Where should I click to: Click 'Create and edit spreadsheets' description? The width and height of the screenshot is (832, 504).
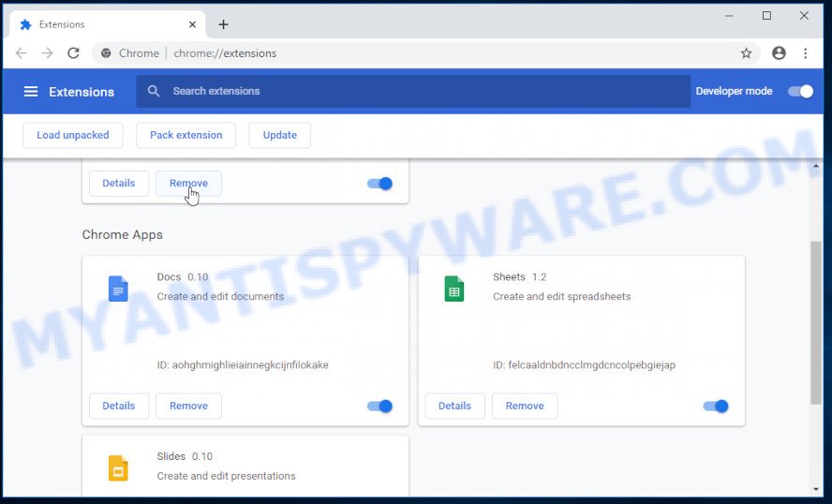coord(562,297)
